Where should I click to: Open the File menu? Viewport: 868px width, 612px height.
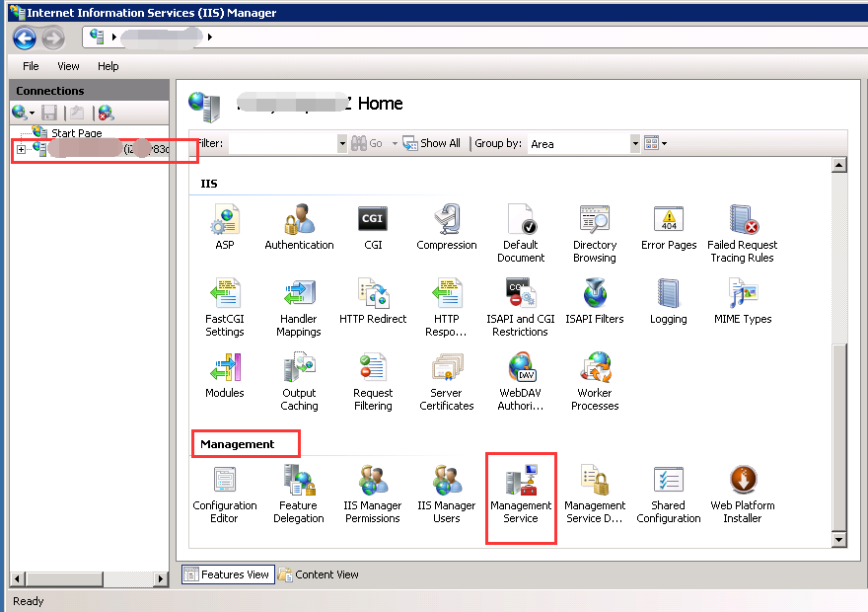31,66
